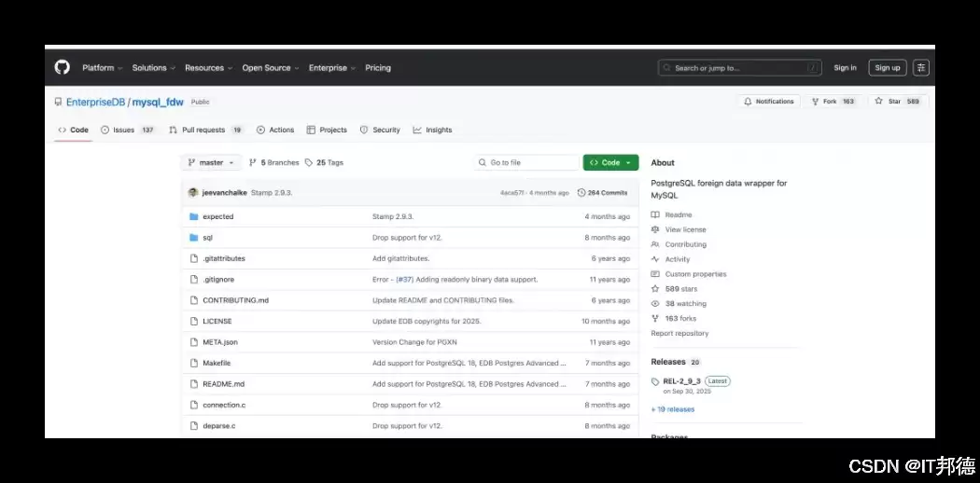Open the GitHub home logo
The height and width of the screenshot is (483, 980).
tap(63, 67)
